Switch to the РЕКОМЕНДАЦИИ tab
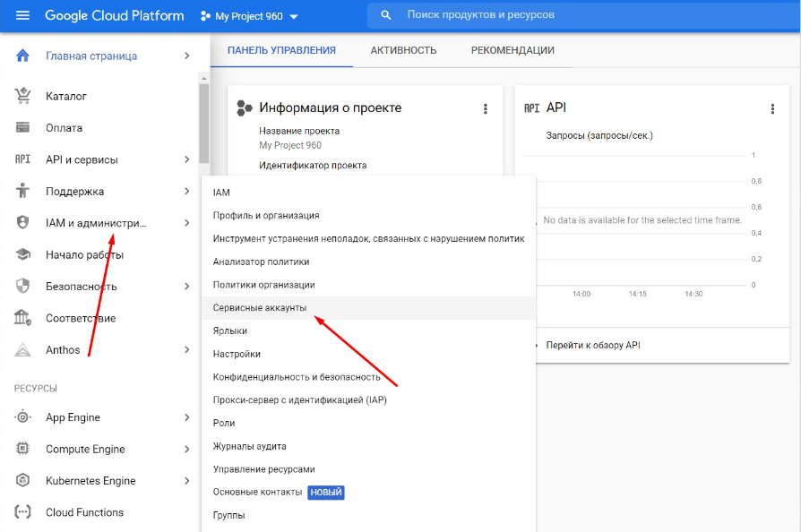 click(512, 50)
